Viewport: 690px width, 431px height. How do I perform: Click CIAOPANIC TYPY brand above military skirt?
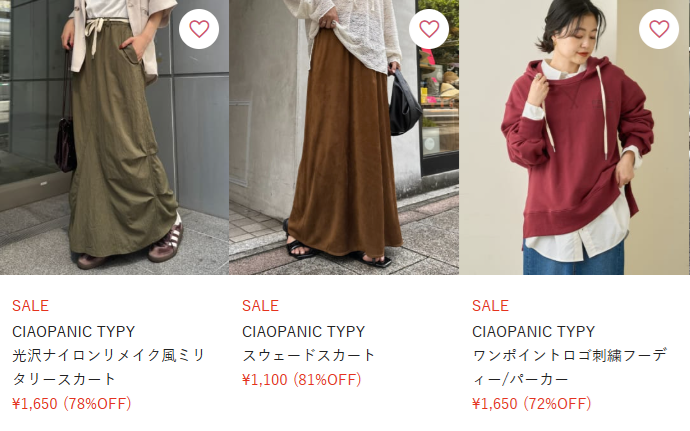73,332
